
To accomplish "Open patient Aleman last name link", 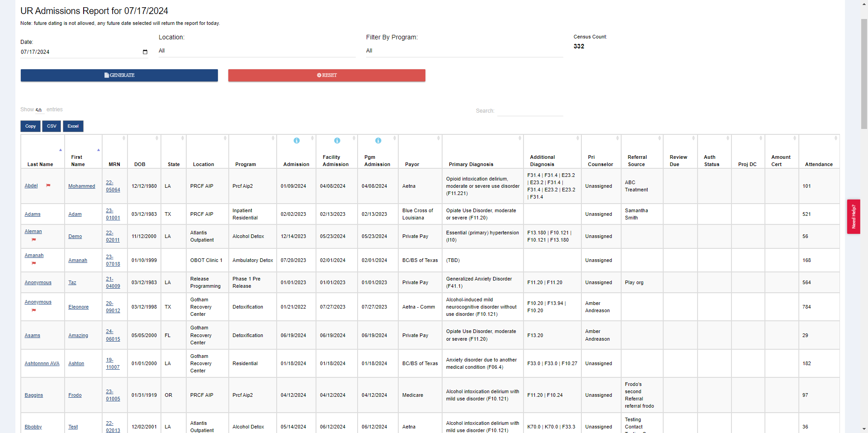I will click(x=33, y=231).
